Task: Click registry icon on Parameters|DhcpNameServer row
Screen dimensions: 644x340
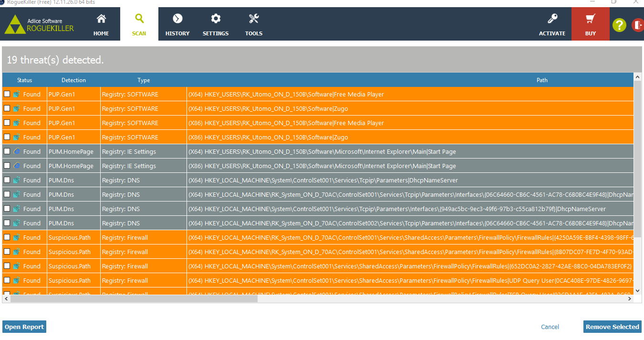Action: click(x=17, y=180)
